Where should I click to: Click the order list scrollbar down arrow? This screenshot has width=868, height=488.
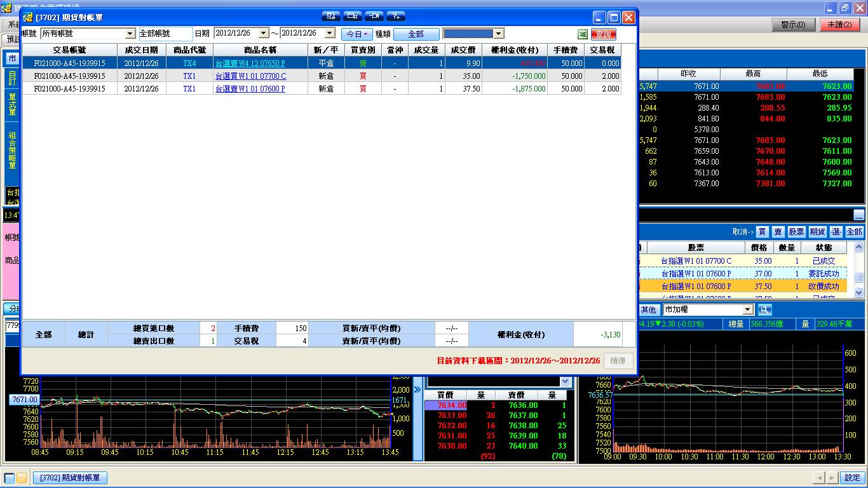point(859,292)
